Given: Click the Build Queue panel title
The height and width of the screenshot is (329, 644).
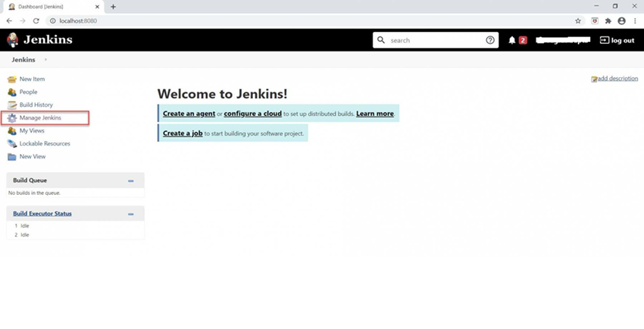Looking at the screenshot, I should [30, 180].
